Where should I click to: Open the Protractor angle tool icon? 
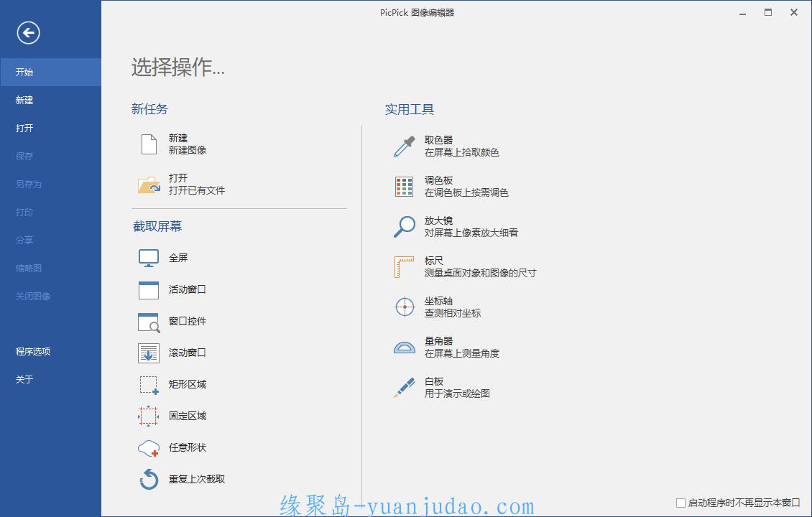(404, 348)
